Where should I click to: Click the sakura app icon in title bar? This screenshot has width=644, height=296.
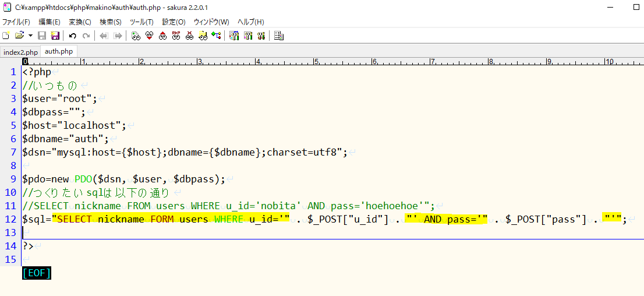[7, 7]
